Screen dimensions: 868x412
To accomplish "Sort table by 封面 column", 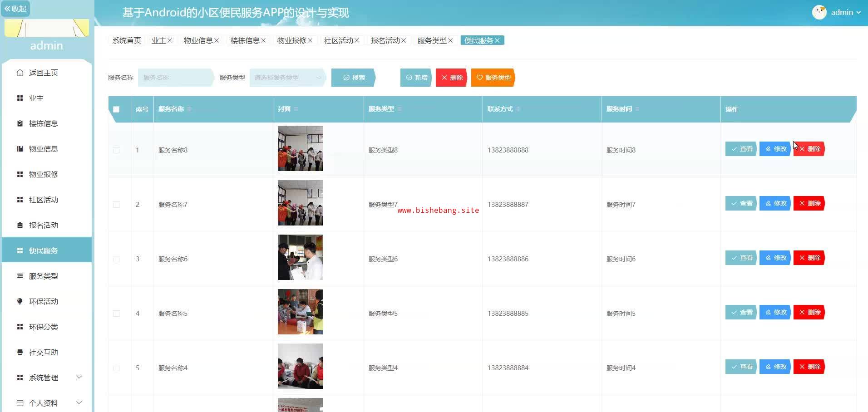I will pos(296,109).
